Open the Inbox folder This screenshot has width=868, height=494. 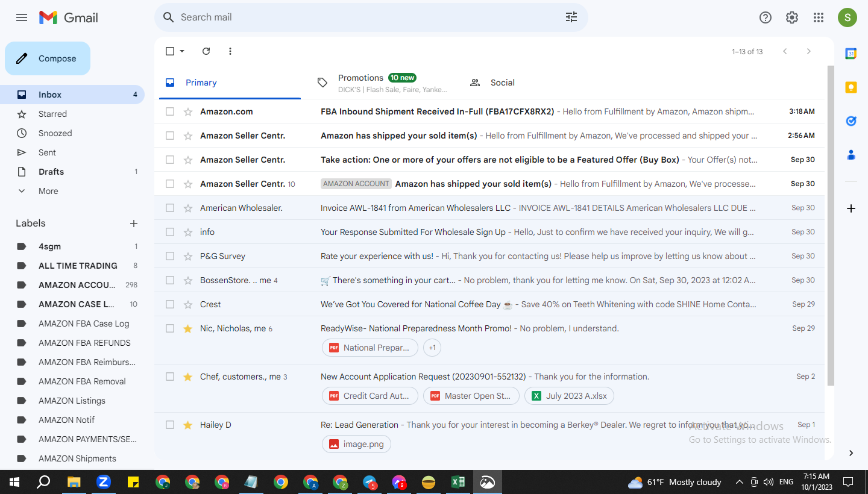coord(72,95)
